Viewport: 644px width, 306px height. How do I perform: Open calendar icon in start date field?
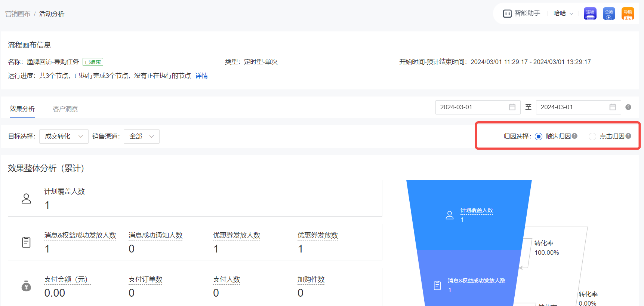512,107
